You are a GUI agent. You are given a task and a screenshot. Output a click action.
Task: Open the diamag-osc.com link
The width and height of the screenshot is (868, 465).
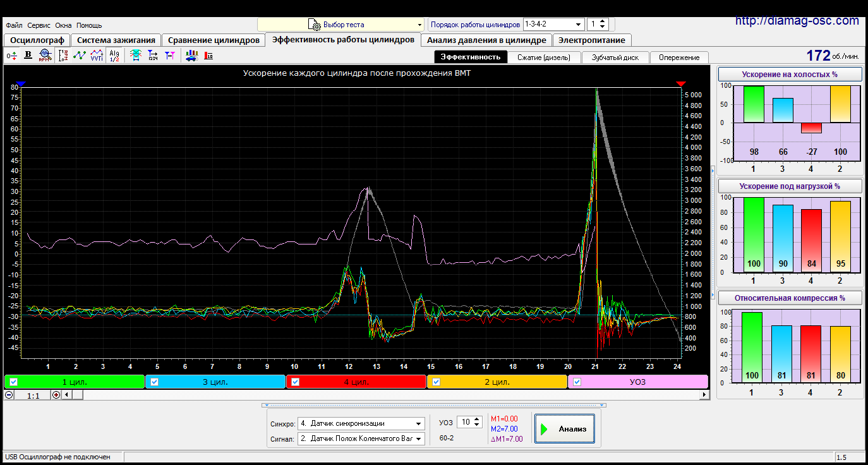(797, 20)
